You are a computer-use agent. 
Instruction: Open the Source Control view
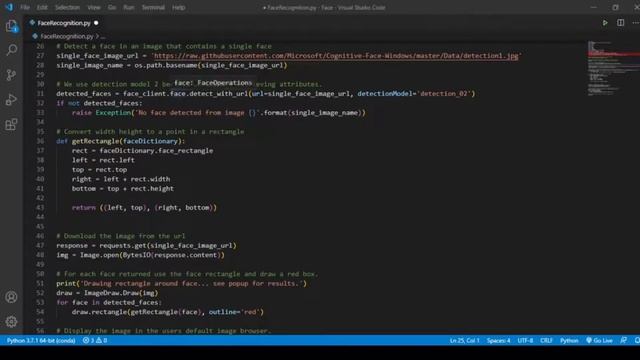coord(11,75)
